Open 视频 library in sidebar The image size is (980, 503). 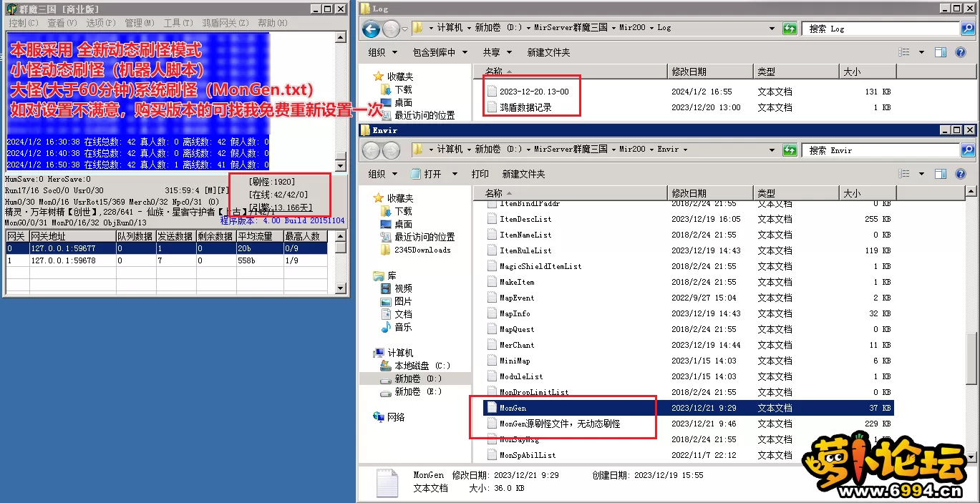pos(397,288)
